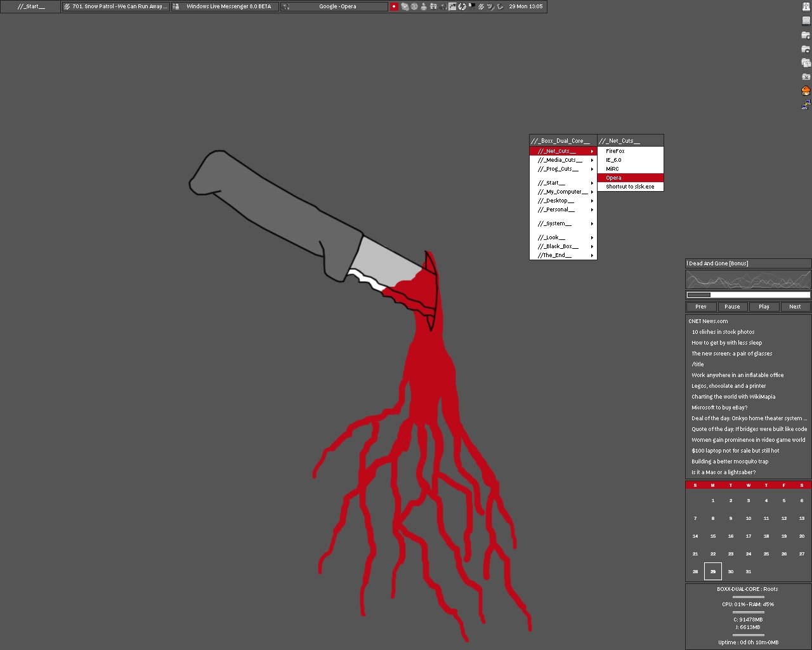
Task: Expand //_Look__ submenu arrow
Action: (x=592, y=237)
